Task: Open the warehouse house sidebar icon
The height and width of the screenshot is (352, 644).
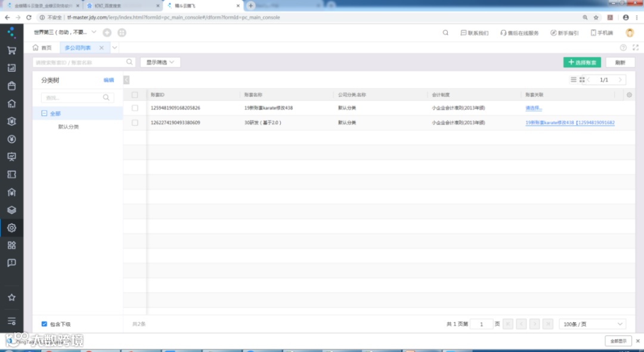Action: point(11,103)
